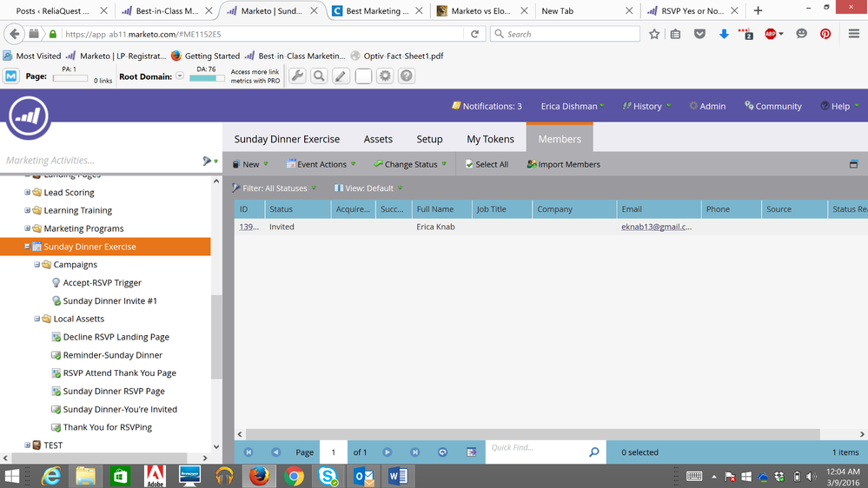Refresh the members grid
This screenshot has width=868, height=488.
pyautogui.click(x=442, y=452)
